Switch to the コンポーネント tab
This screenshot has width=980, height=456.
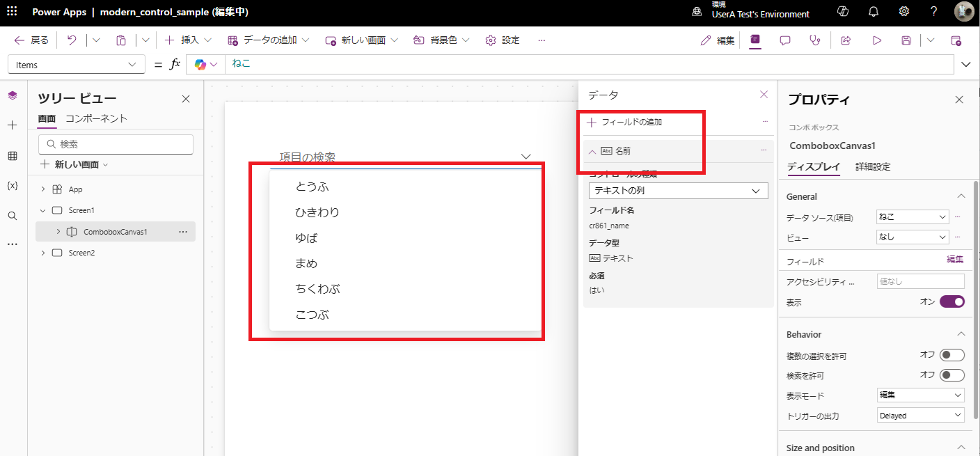[x=96, y=118]
